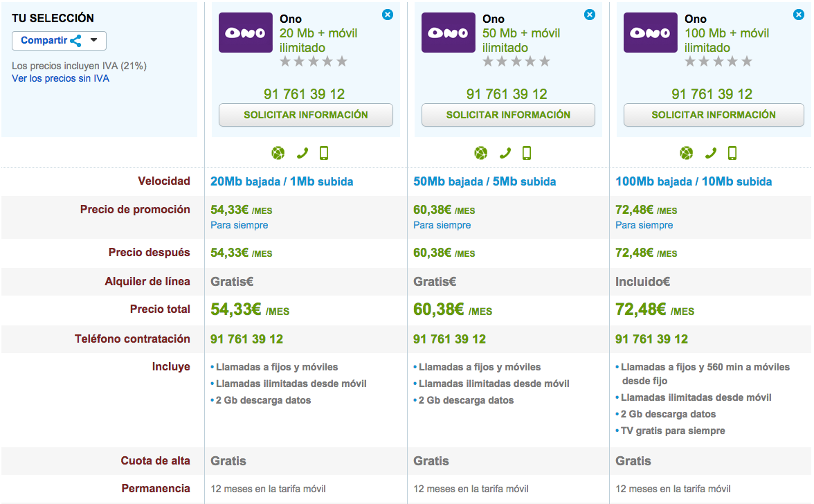Click the 'Precio total' row label
814x504 pixels.
click(x=160, y=309)
